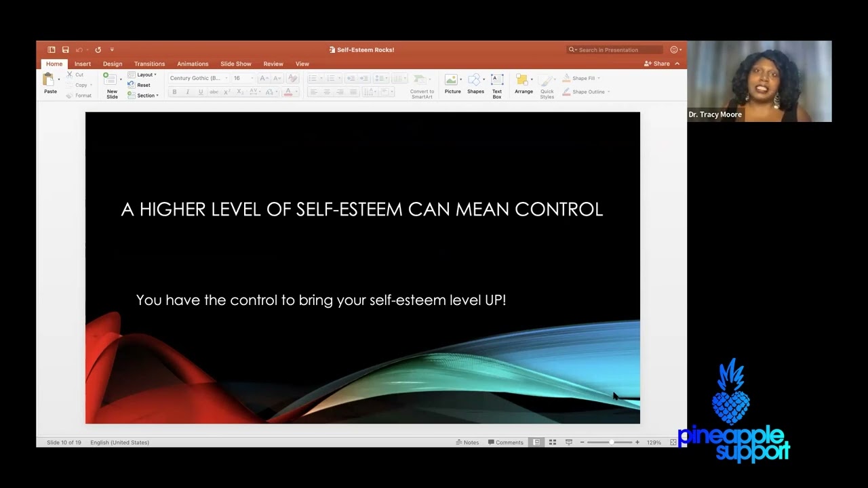The height and width of the screenshot is (488, 868).
Task: Open the font size 16 box
Action: coord(243,78)
